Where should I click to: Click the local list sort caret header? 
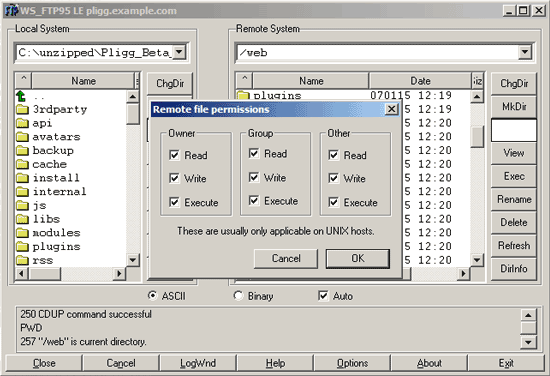pos(24,81)
